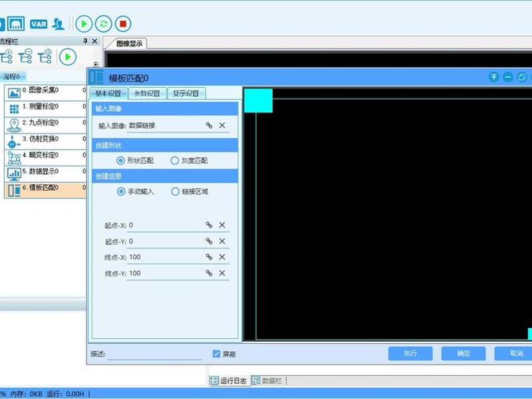The image size is (532, 399).
Task: Click the 取消 button
Action: [513, 354]
